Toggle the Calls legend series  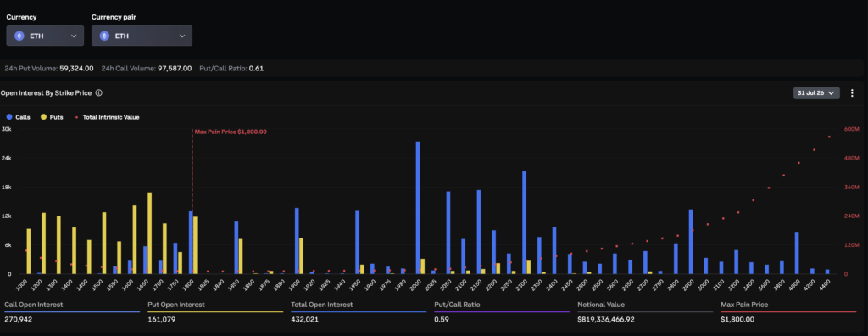click(19, 117)
